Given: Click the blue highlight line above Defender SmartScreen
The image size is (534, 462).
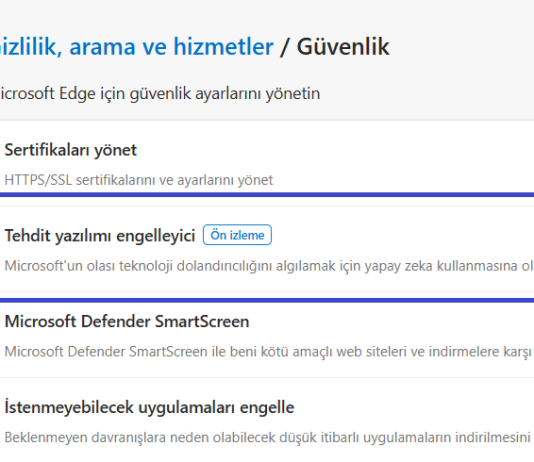Looking at the screenshot, I should point(267,300).
